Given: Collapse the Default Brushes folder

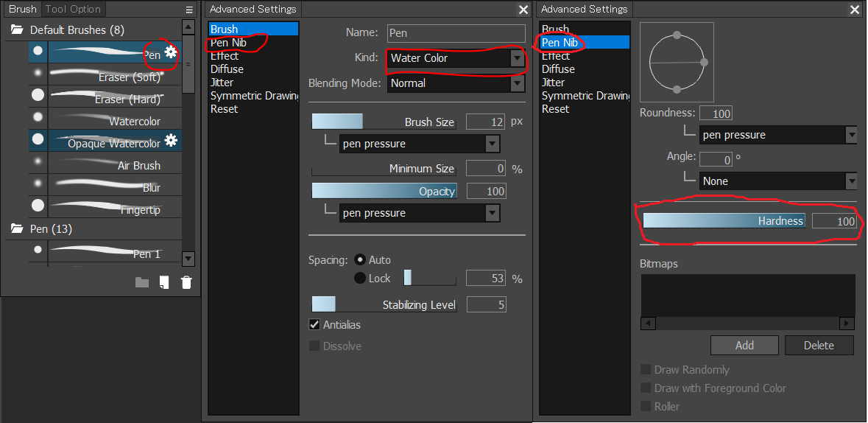Looking at the screenshot, I should click(x=16, y=30).
